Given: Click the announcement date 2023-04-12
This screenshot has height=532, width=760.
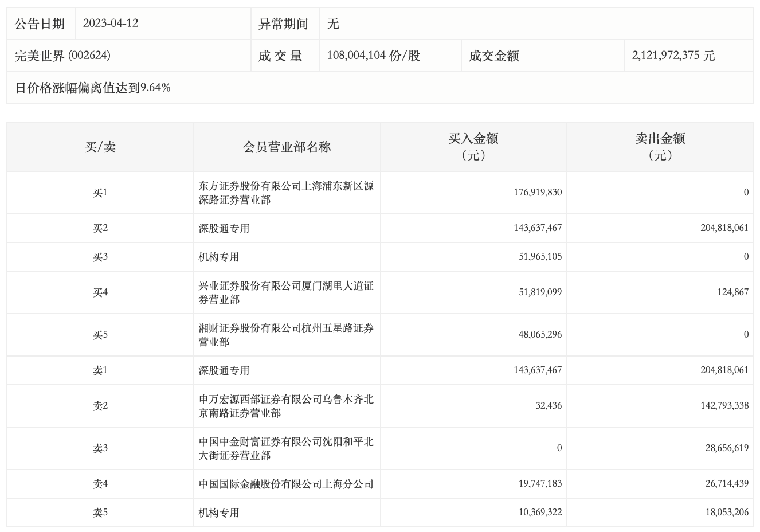Looking at the screenshot, I should pyautogui.click(x=111, y=24).
